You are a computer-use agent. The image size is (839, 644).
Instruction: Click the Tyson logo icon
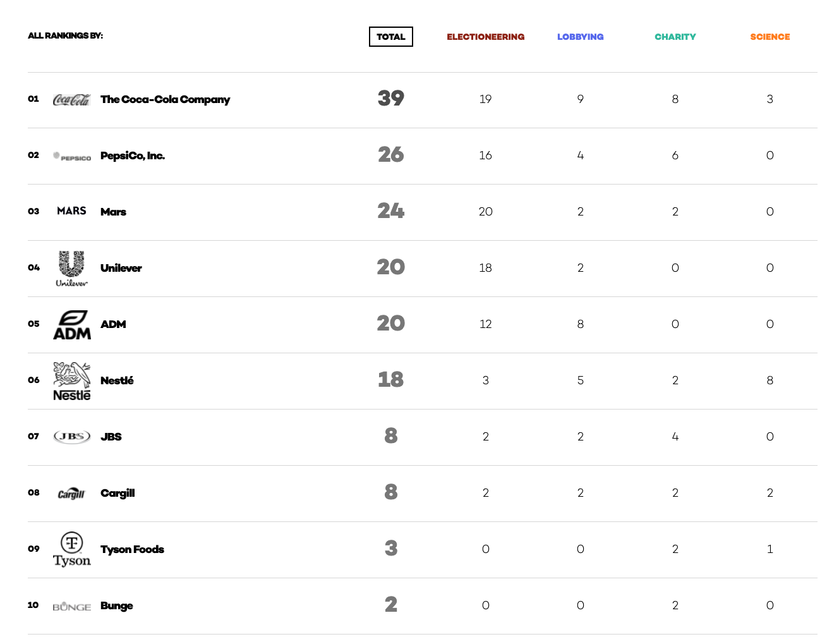click(x=71, y=549)
